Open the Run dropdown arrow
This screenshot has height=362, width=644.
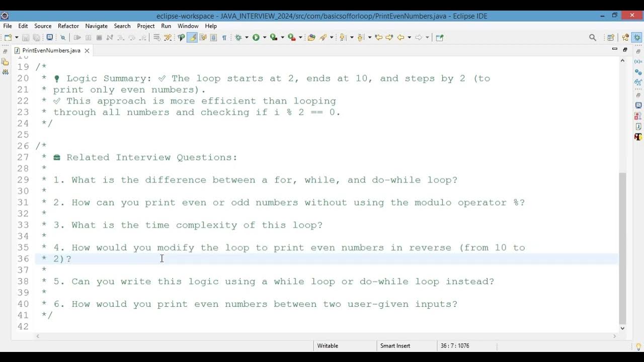click(x=265, y=37)
